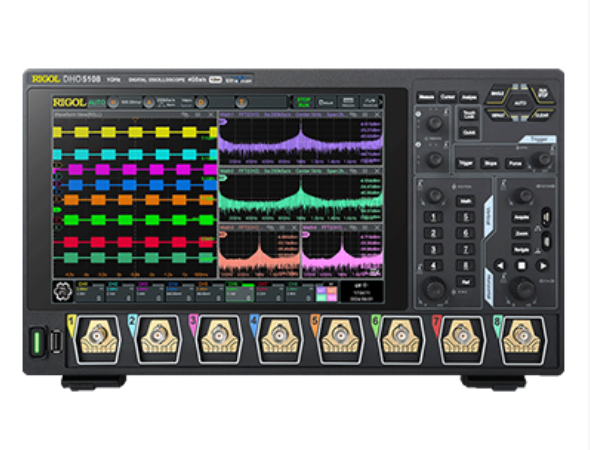Push the Navigate key
This screenshot has width=590, height=450.
click(522, 249)
